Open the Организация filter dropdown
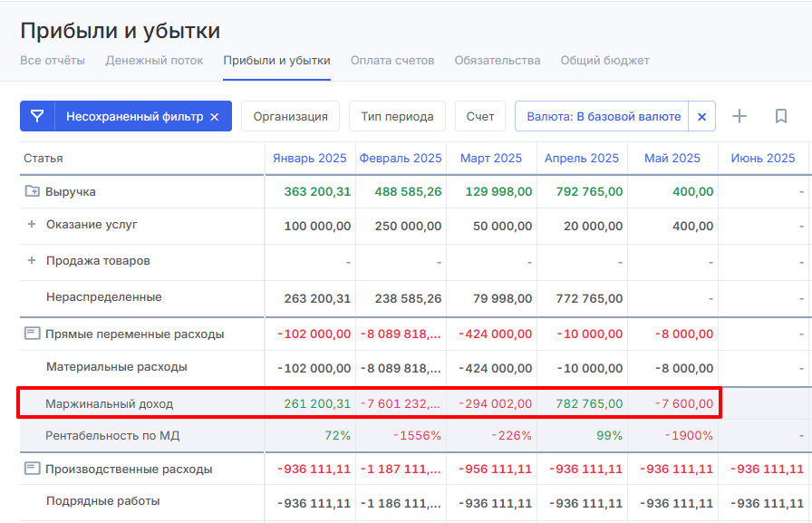The height and width of the screenshot is (523, 812). [290, 116]
